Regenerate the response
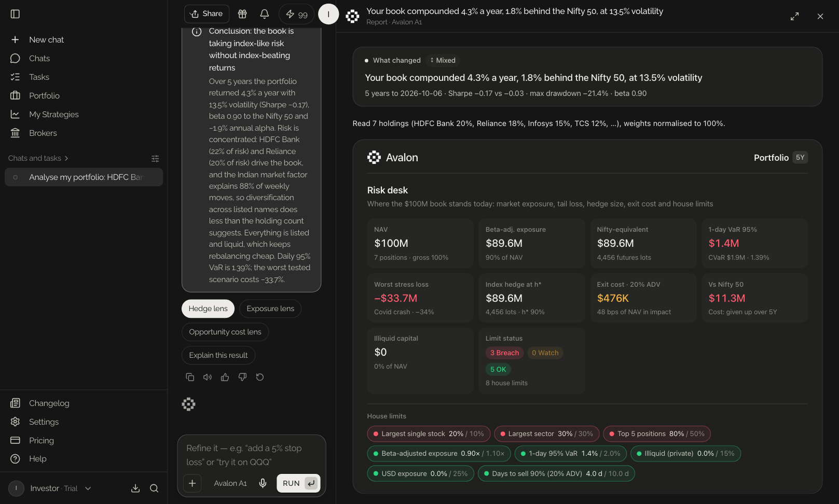 pyautogui.click(x=260, y=377)
